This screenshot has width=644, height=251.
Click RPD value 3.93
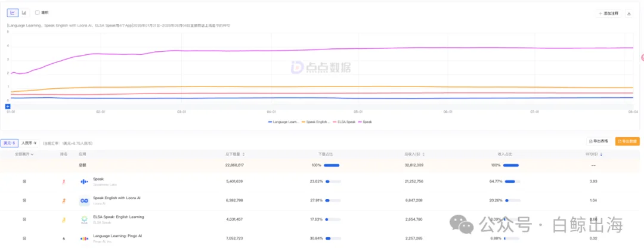595,181
